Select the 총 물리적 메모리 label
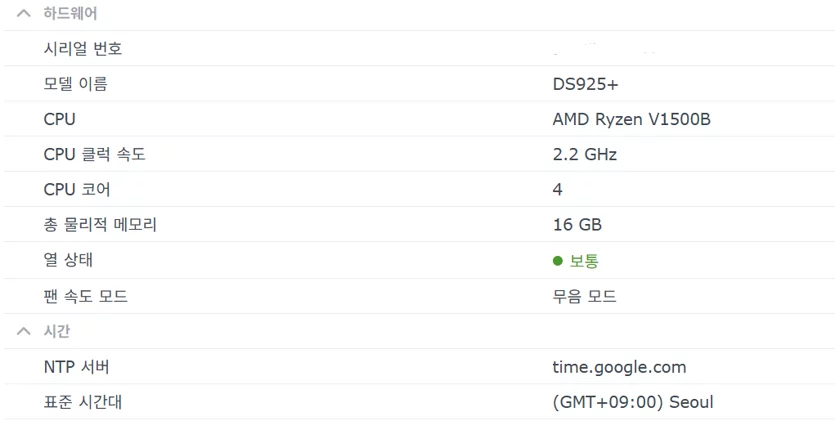Image resolution: width=835 pixels, height=430 pixels. pos(100,225)
